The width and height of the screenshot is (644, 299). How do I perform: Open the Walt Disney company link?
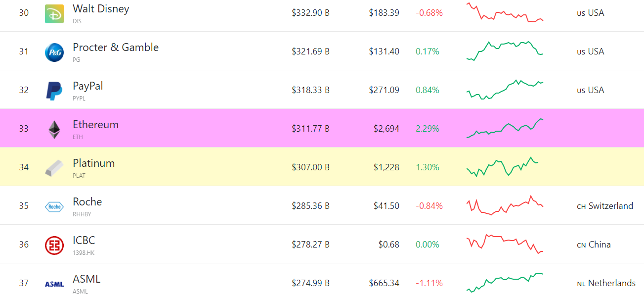(x=101, y=9)
